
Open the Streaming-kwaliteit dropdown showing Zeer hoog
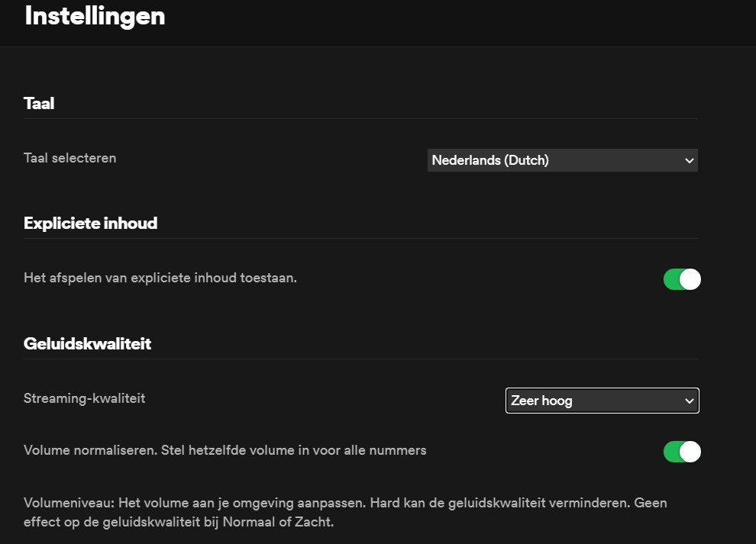(602, 401)
